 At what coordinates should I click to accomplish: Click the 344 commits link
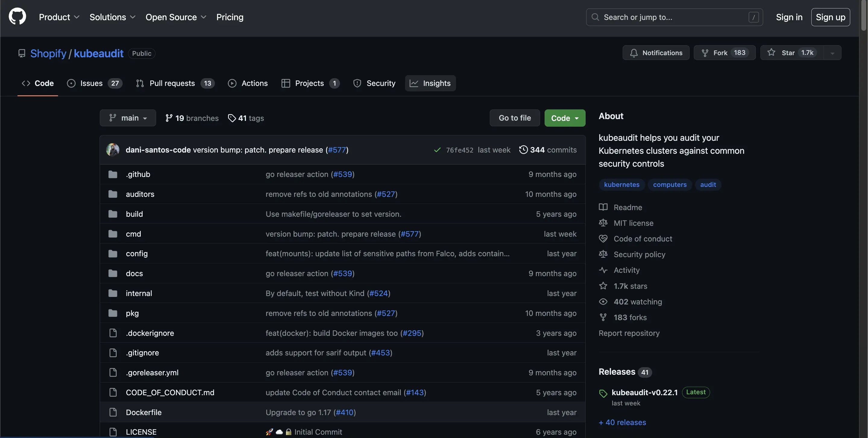pos(548,150)
